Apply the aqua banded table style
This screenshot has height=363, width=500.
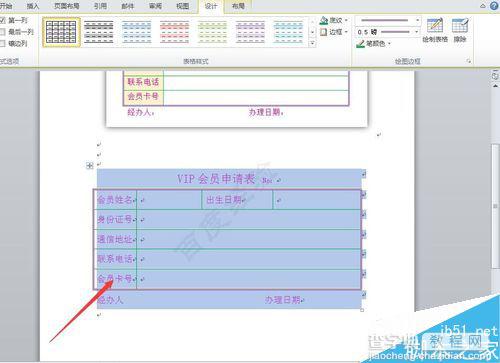(288, 32)
